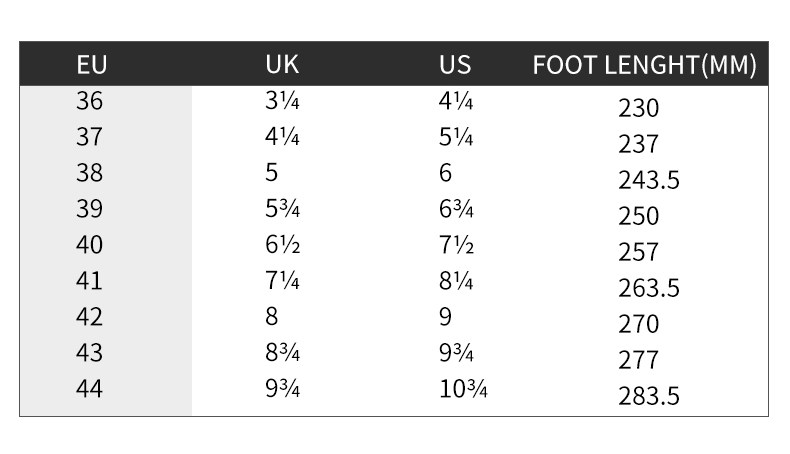Select the 257 foot length value
This screenshot has width=790, height=454.
point(638,252)
